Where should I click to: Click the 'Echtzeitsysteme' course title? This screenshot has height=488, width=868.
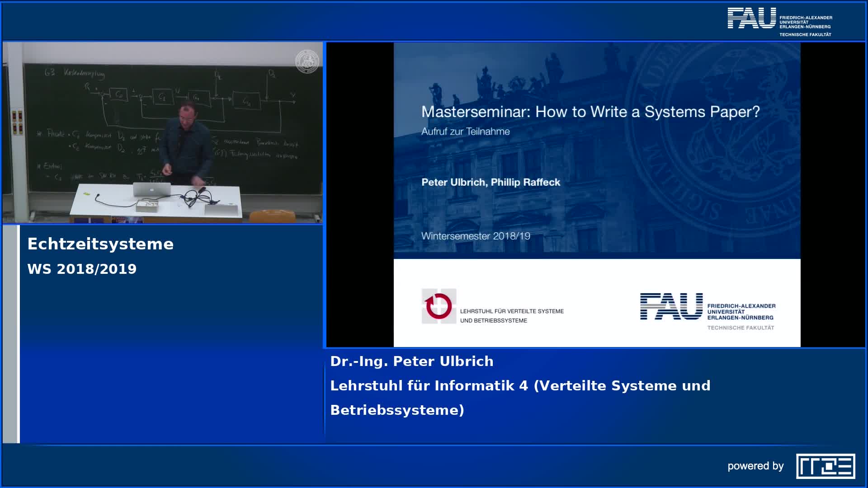(x=100, y=244)
